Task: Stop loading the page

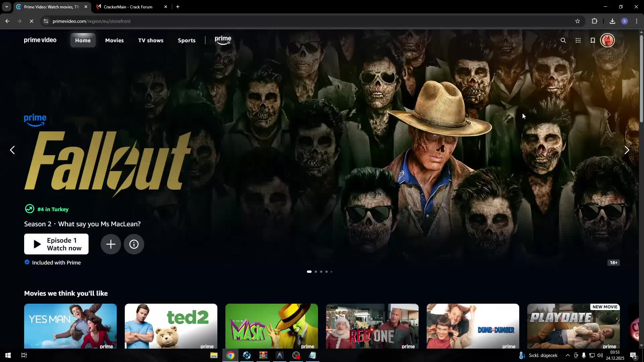Action: 32,21
